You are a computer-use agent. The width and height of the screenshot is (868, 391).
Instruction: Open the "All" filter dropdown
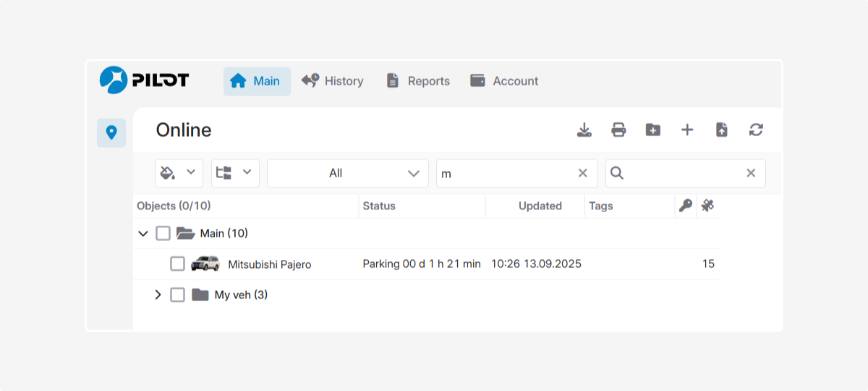coord(347,173)
